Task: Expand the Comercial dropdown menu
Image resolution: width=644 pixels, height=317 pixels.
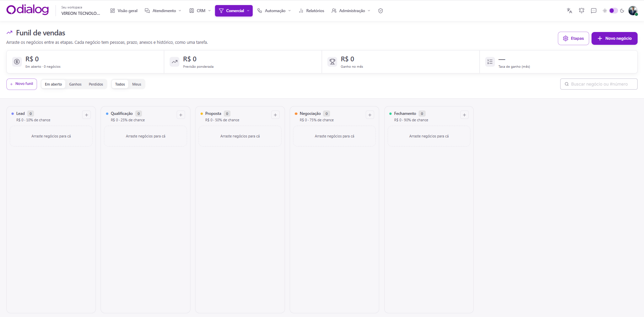Action: 234,11
